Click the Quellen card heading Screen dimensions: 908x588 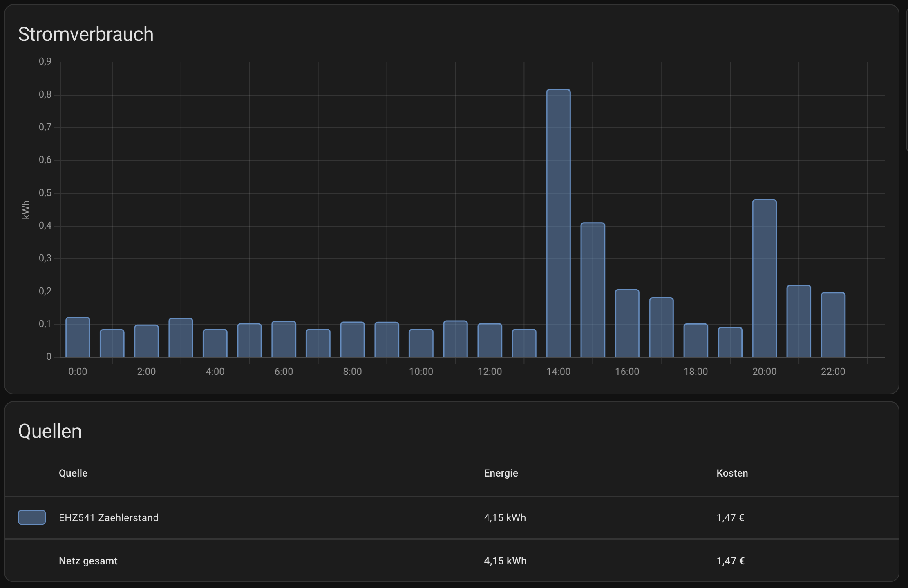50,431
